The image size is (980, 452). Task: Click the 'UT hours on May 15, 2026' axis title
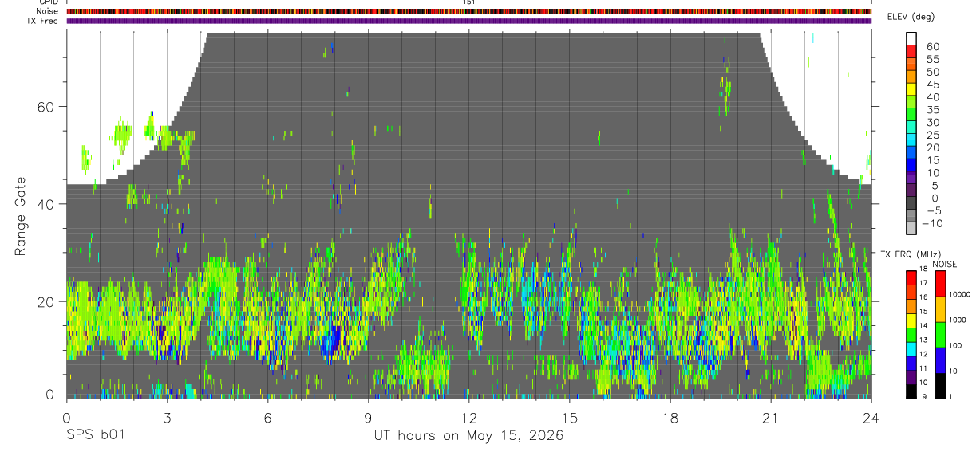pyautogui.click(x=468, y=436)
